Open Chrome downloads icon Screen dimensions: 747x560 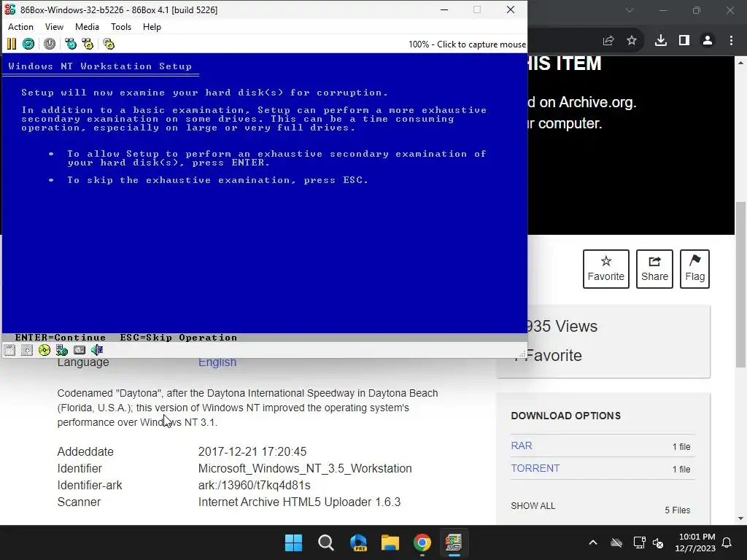(x=661, y=41)
